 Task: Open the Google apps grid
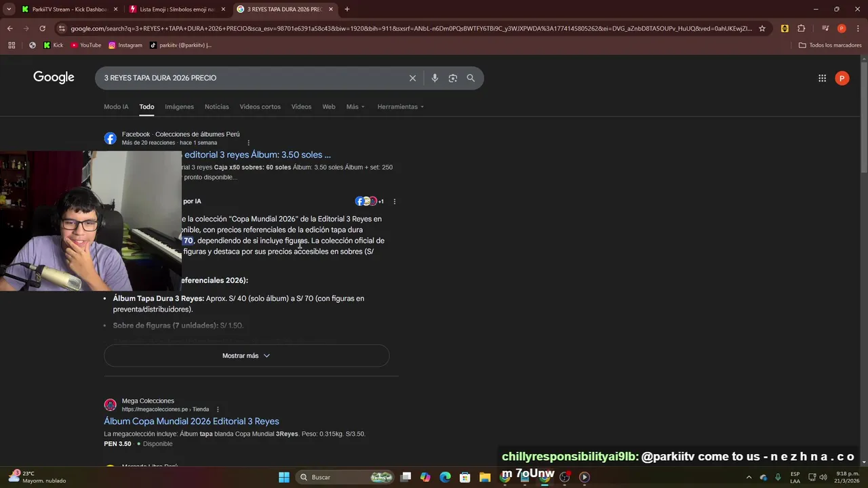[x=822, y=78]
